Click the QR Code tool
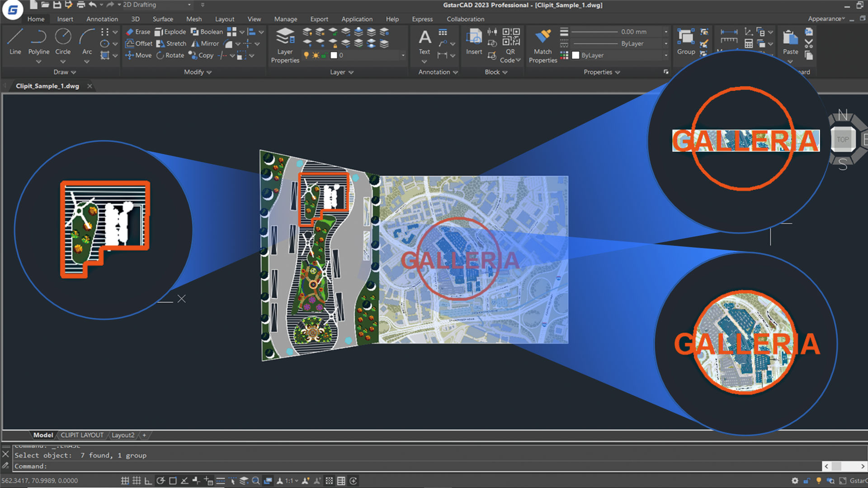The image size is (868, 488). (x=510, y=45)
